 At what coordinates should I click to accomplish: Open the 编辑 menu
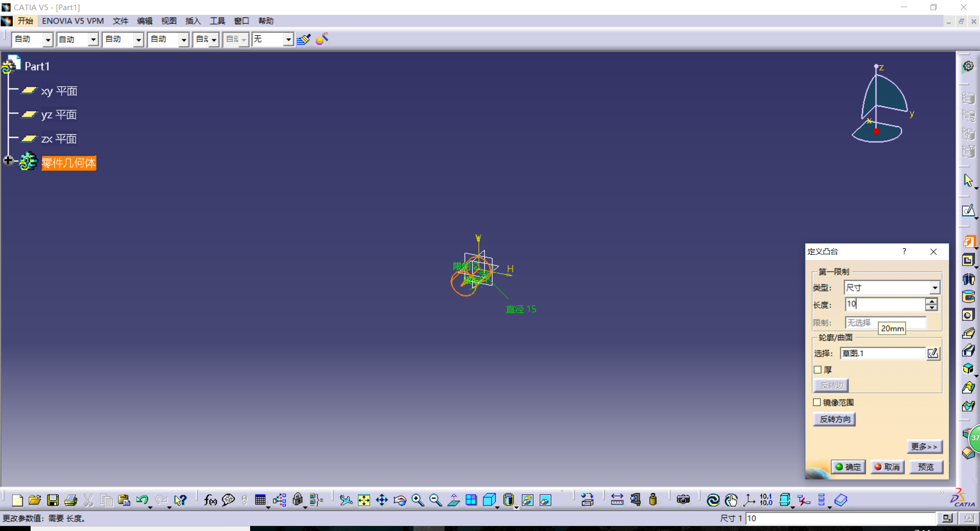pos(144,21)
